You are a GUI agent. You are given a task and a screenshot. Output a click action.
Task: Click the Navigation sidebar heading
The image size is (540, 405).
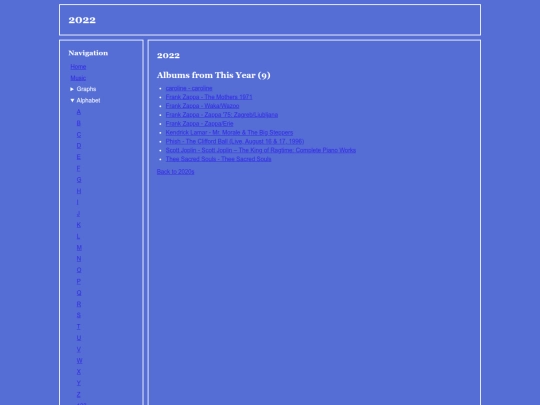click(88, 53)
